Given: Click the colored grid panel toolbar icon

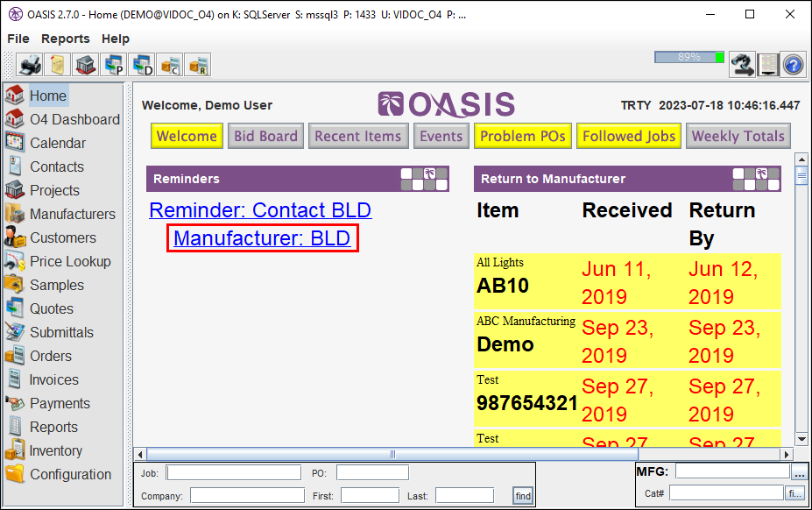Looking at the screenshot, I should pos(768,65).
